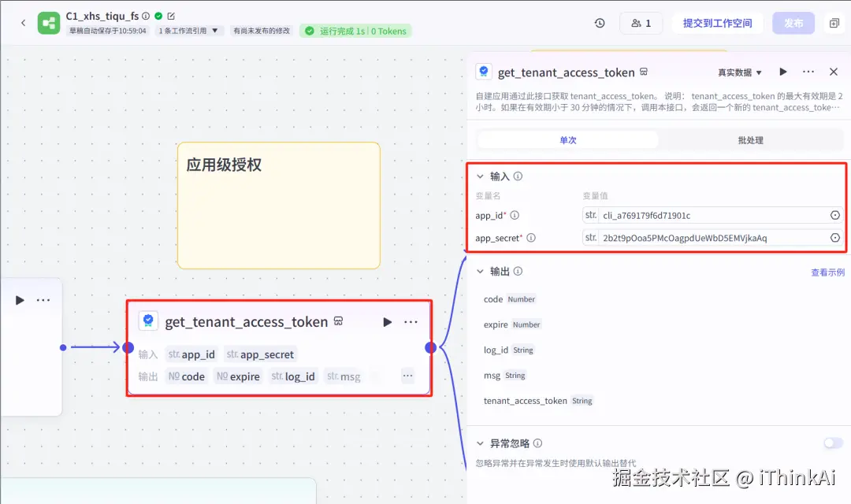
Task: Click the node output connection port
Action: point(430,347)
